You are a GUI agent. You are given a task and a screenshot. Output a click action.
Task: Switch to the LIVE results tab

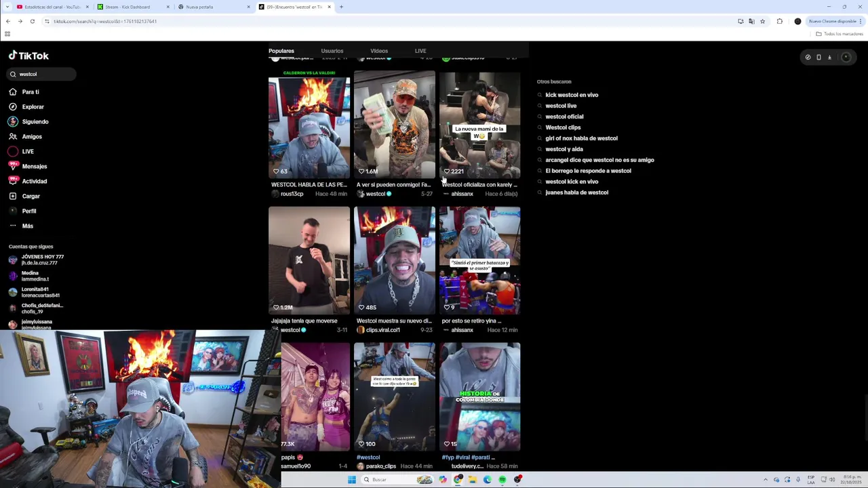420,51
